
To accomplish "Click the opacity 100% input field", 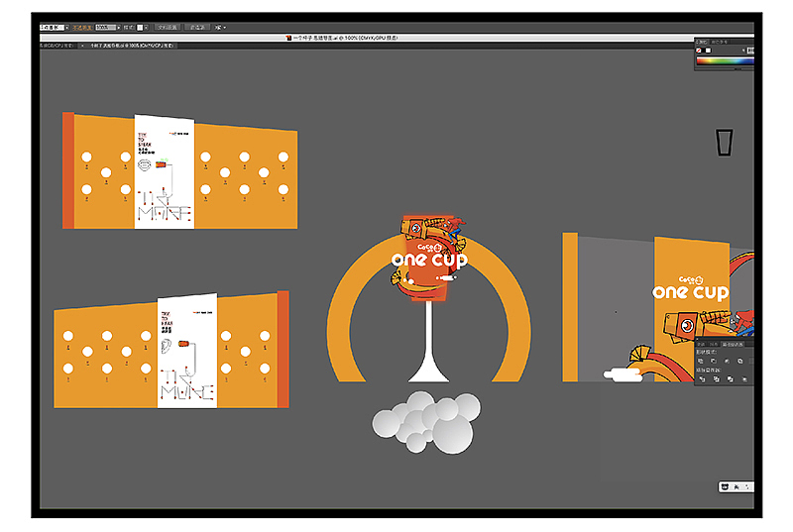I will click(x=105, y=28).
